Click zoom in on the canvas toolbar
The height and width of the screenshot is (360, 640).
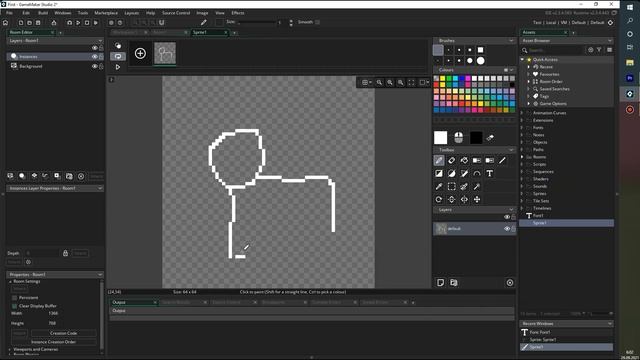coord(400,82)
